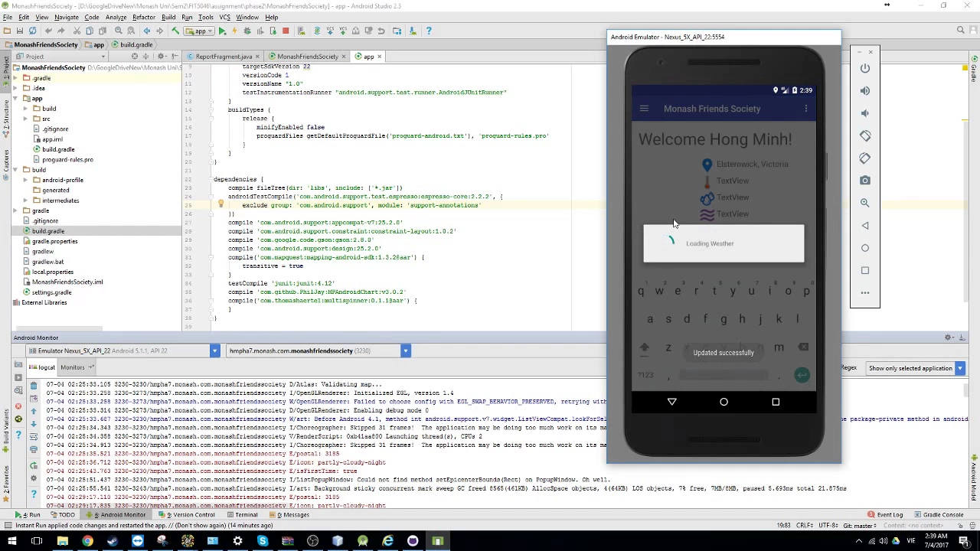Open the Refactor menu
This screenshot has height=551, width=980.
coord(144,17)
